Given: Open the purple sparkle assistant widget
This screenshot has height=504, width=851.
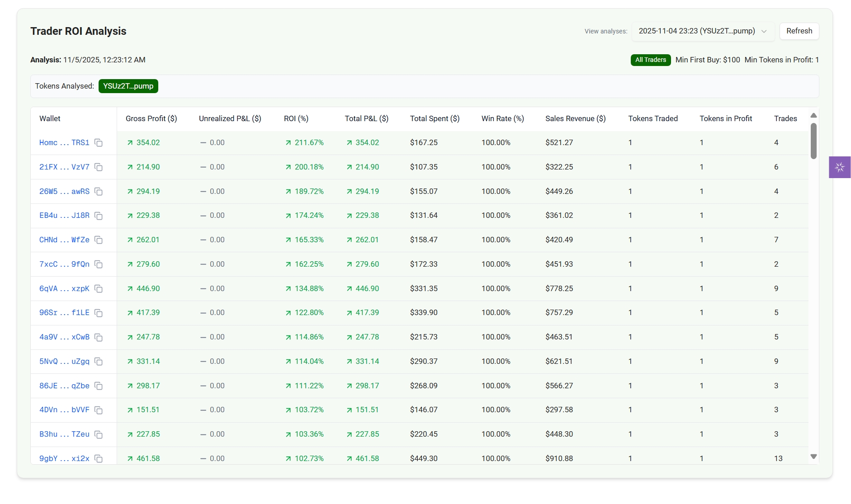Looking at the screenshot, I should (x=840, y=167).
